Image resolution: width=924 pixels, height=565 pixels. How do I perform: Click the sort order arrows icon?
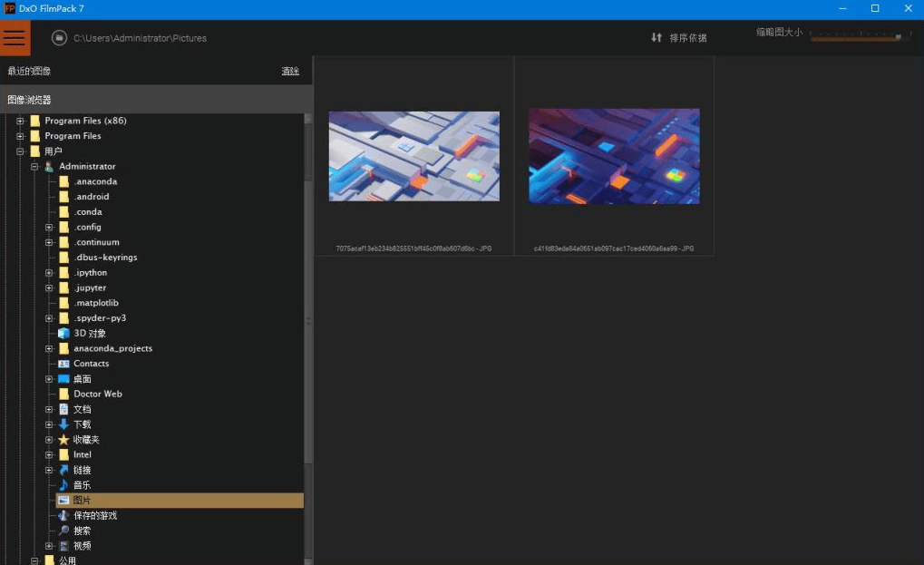pos(657,38)
